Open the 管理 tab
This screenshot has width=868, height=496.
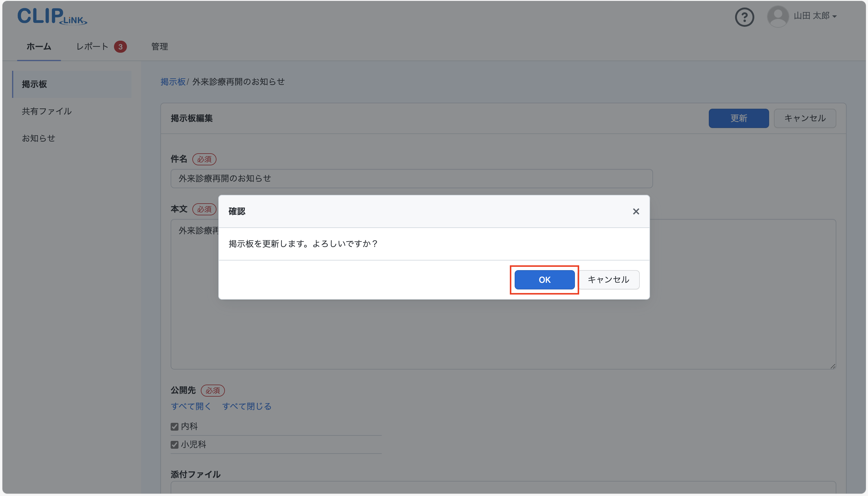[159, 47]
